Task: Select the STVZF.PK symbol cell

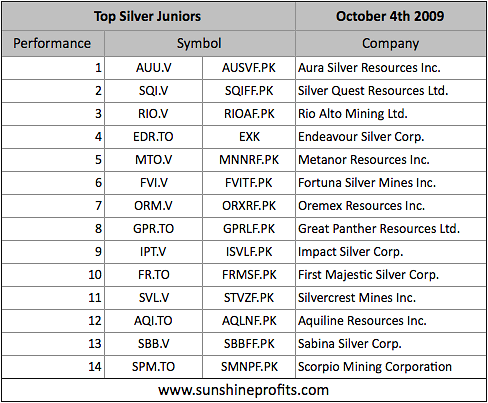Action: click(x=249, y=298)
